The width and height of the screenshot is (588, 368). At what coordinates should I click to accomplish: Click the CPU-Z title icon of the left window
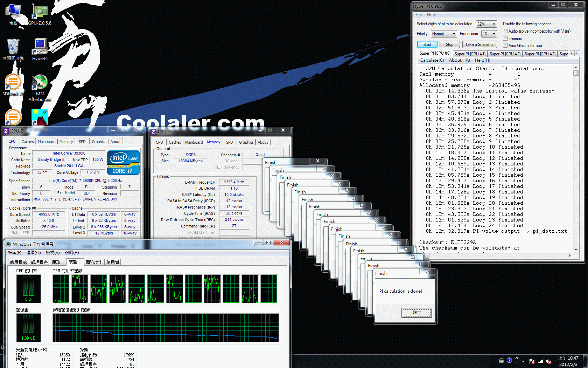(x=6, y=131)
